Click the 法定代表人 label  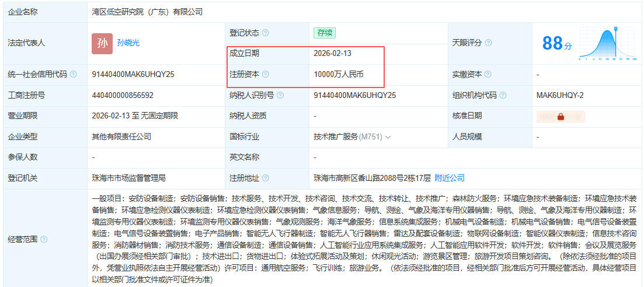point(26,43)
